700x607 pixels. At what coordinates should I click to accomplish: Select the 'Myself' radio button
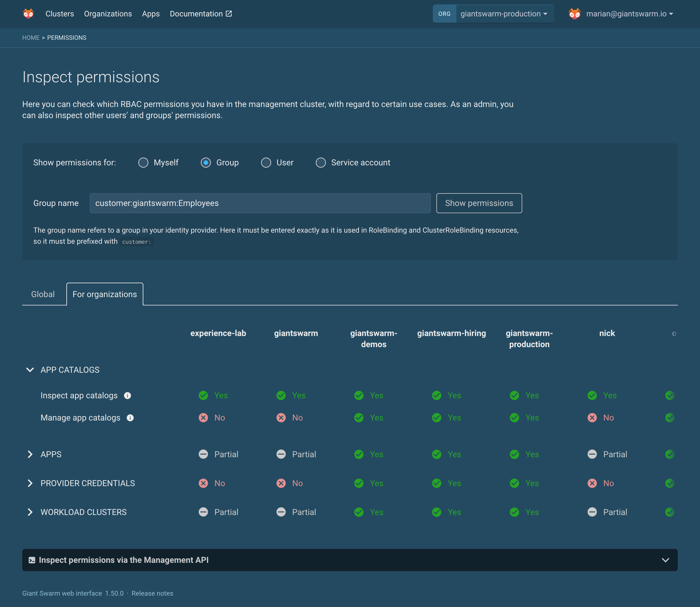143,163
